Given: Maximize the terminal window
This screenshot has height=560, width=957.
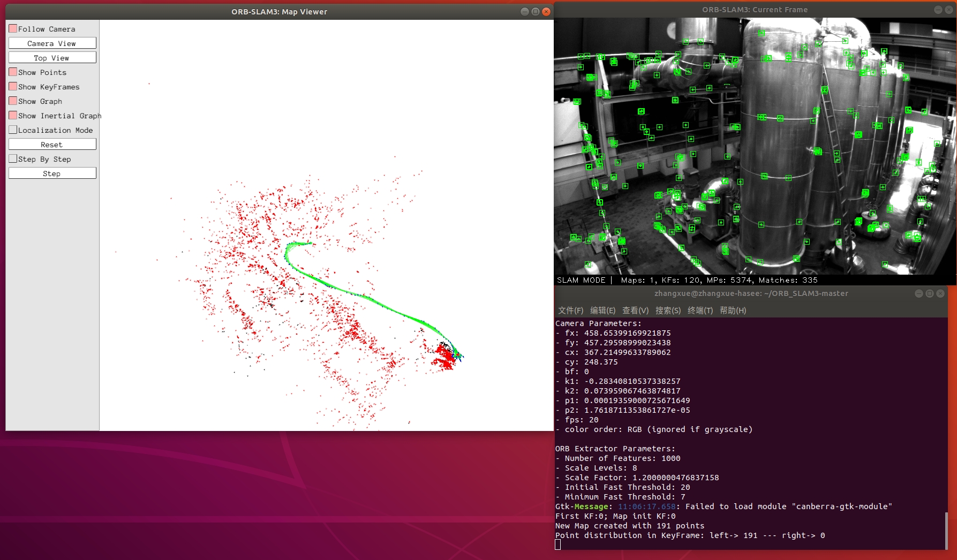Looking at the screenshot, I should click(x=930, y=293).
